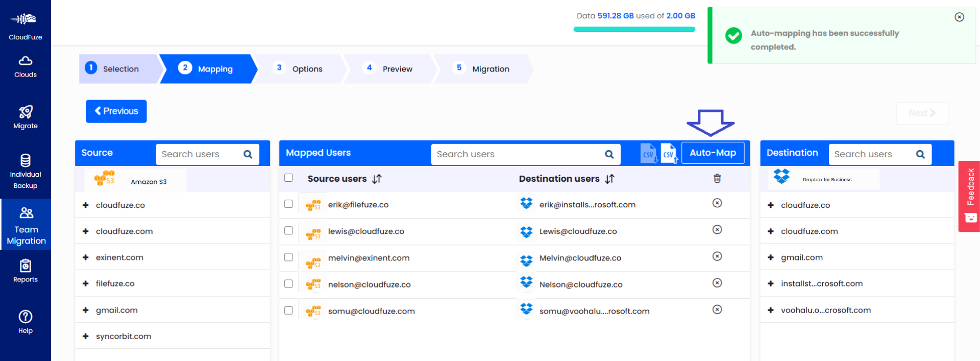980x361 pixels.
Task: Focus the Mapped Users search field
Action: [526, 154]
